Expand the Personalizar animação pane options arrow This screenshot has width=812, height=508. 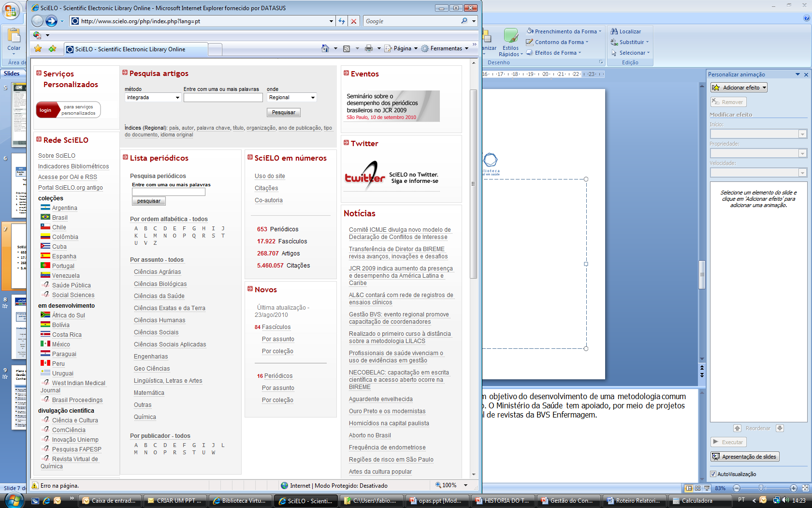(x=797, y=75)
